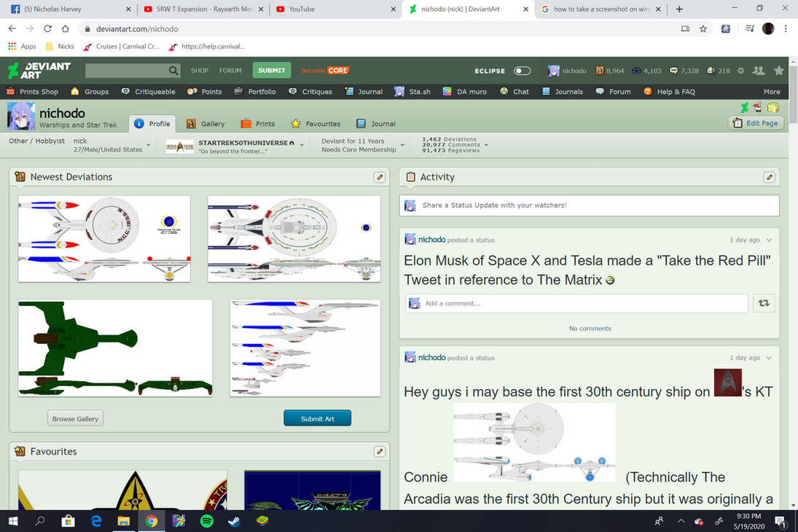The height and width of the screenshot is (532, 798).
Task: Open Windows Start menu
Action: pyautogui.click(x=13, y=521)
